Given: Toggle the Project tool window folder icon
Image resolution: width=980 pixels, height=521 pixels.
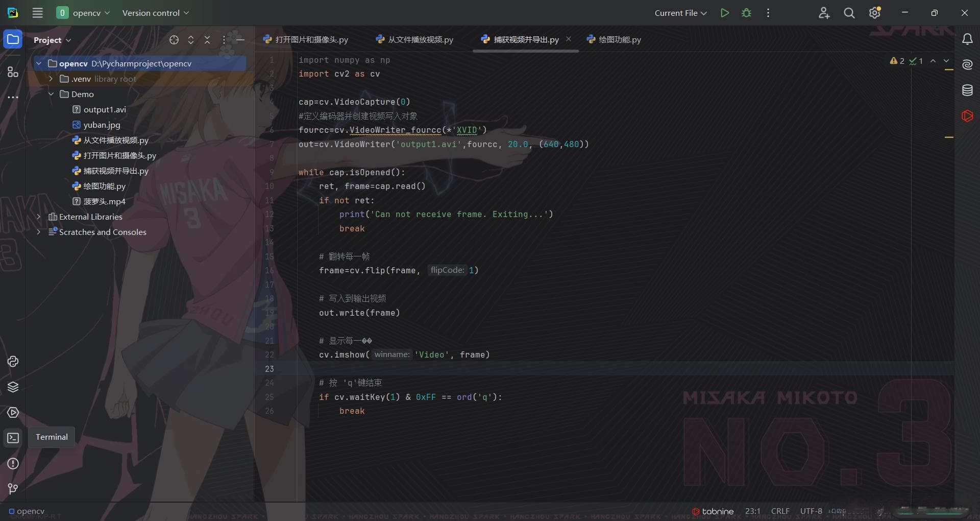Looking at the screenshot, I should pos(13,39).
